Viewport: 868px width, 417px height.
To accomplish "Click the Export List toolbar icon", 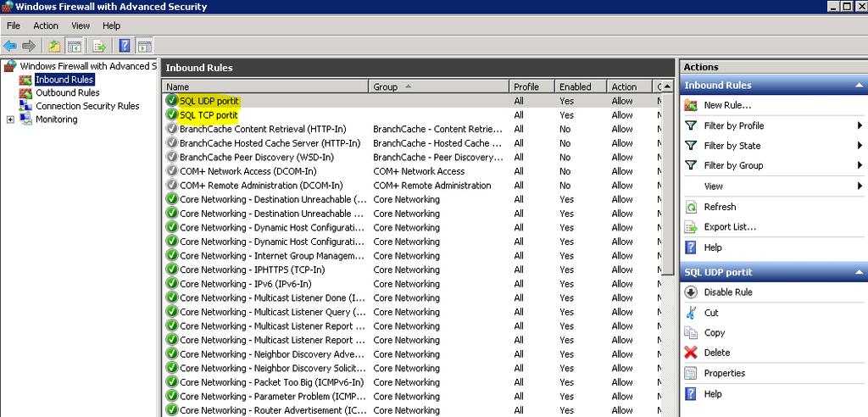I will pyautogui.click(x=100, y=46).
